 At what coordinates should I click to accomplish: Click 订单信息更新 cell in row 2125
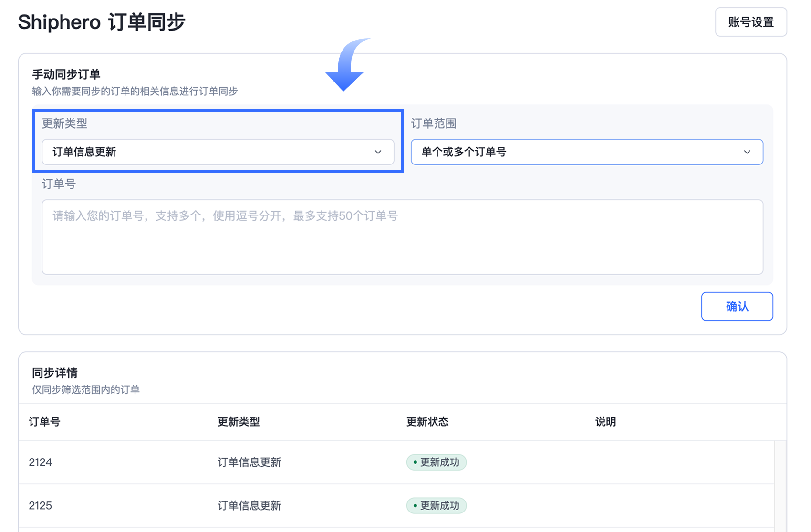click(x=250, y=506)
